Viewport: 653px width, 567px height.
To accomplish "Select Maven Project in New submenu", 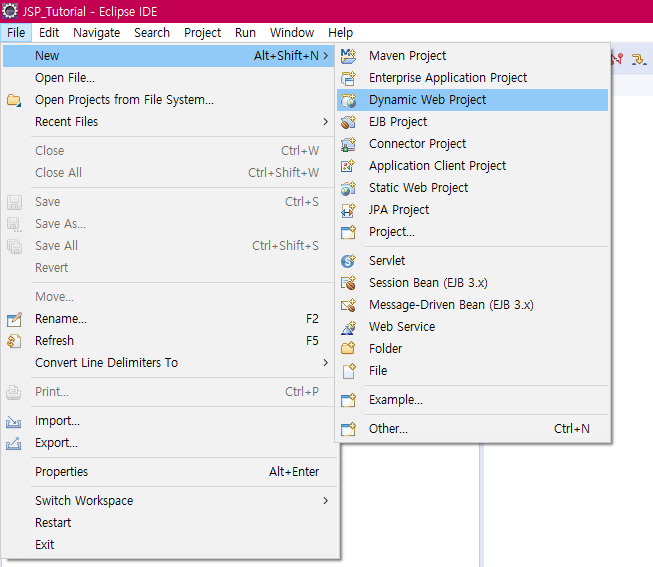I will click(472, 56).
